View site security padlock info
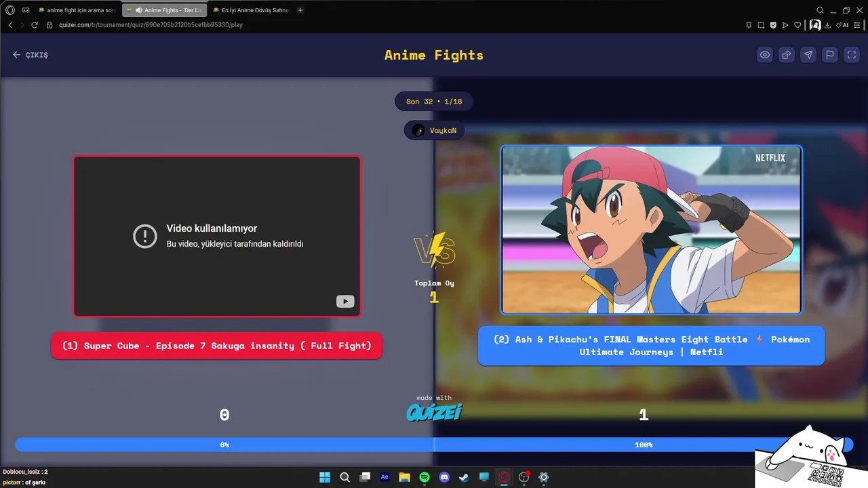This screenshot has width=868, height=488. tap(50, 25)
